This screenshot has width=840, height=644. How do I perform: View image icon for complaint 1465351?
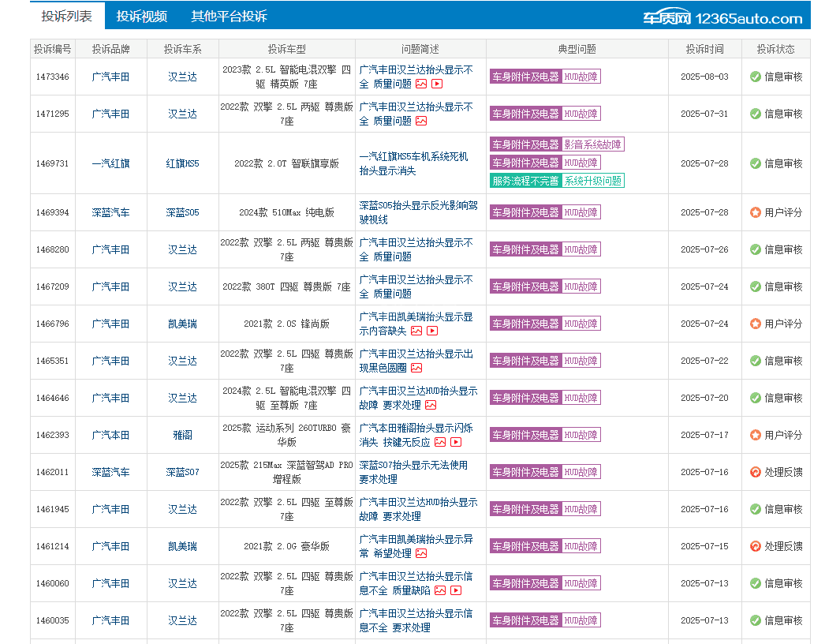[416, 368]
